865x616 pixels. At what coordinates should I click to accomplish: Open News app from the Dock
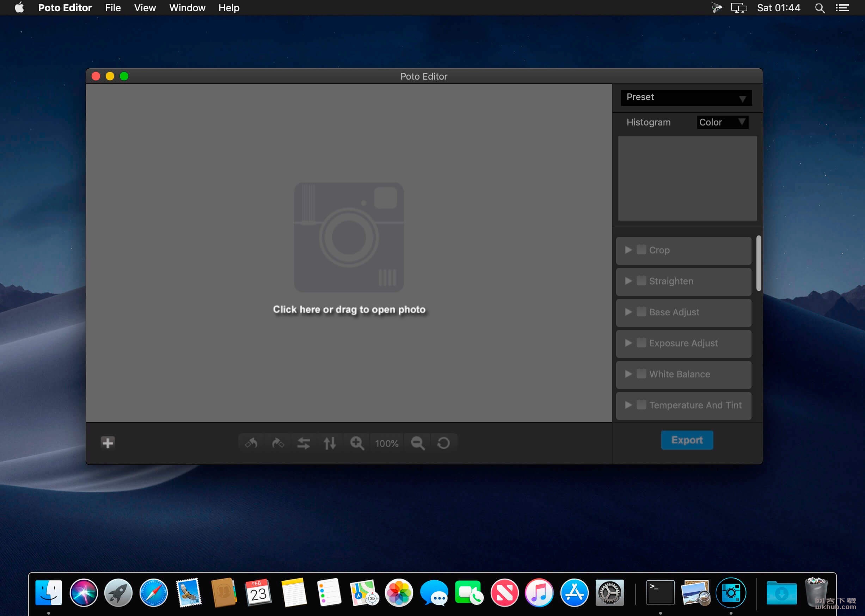[504, 593]
